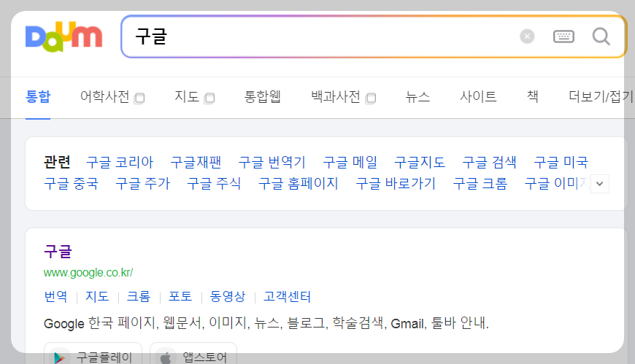
Task: Switch to the 어학사전 tab
Action: 104,97
